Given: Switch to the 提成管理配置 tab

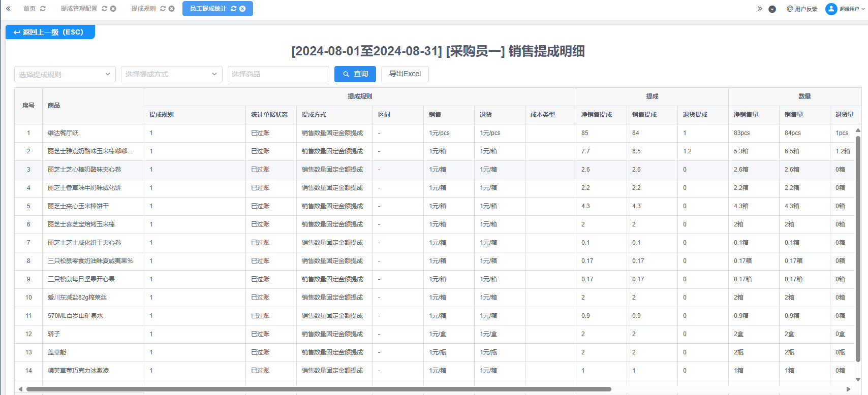Looking at the screenshot, I should coord(79,9).
